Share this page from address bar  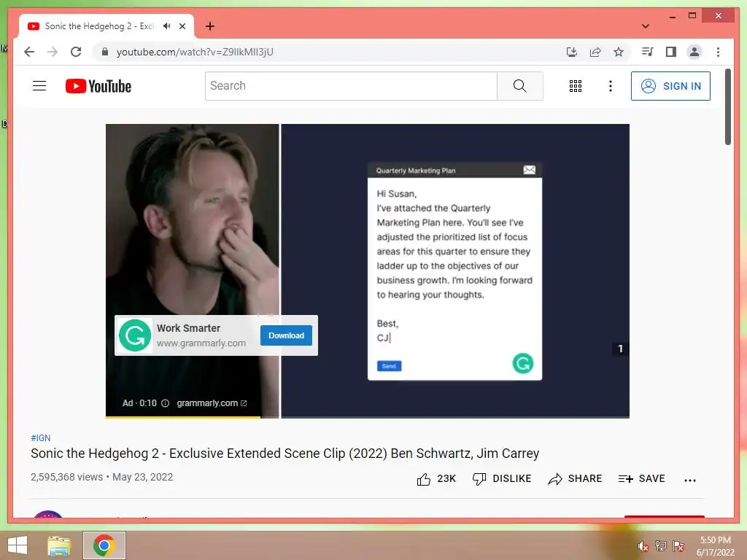click(595, 52)
